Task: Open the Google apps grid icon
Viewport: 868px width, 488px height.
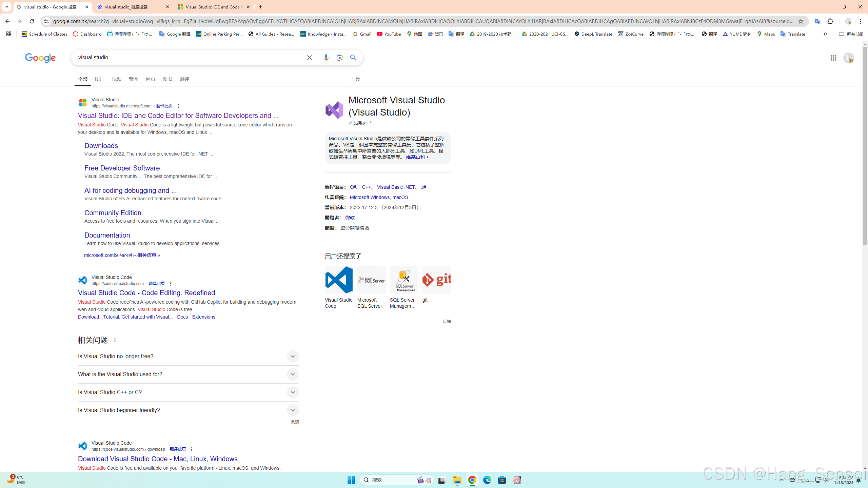Action: 833,58
